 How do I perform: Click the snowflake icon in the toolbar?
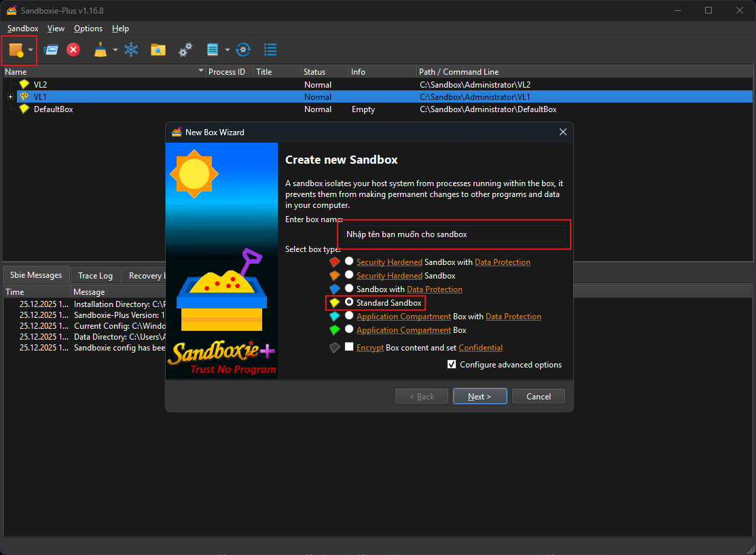click(x=130, y=50)
